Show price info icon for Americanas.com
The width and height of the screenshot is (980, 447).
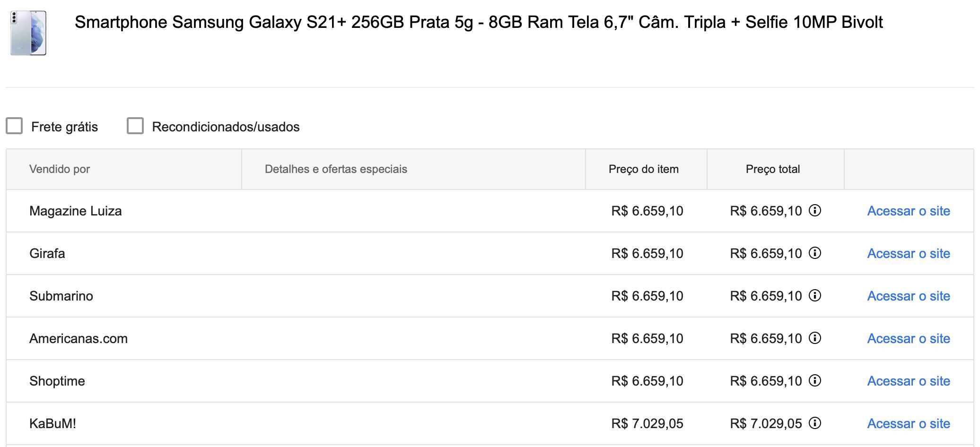pos(814,338)
